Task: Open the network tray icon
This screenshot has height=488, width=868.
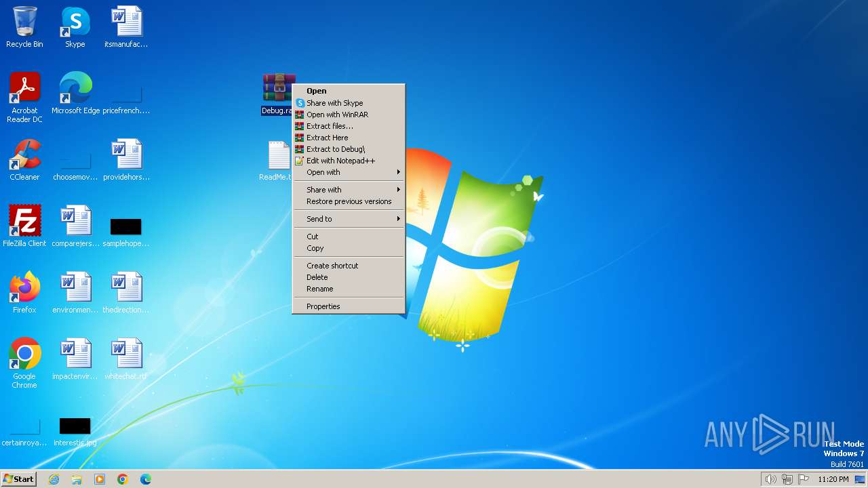Action: [x=787, y=479]
